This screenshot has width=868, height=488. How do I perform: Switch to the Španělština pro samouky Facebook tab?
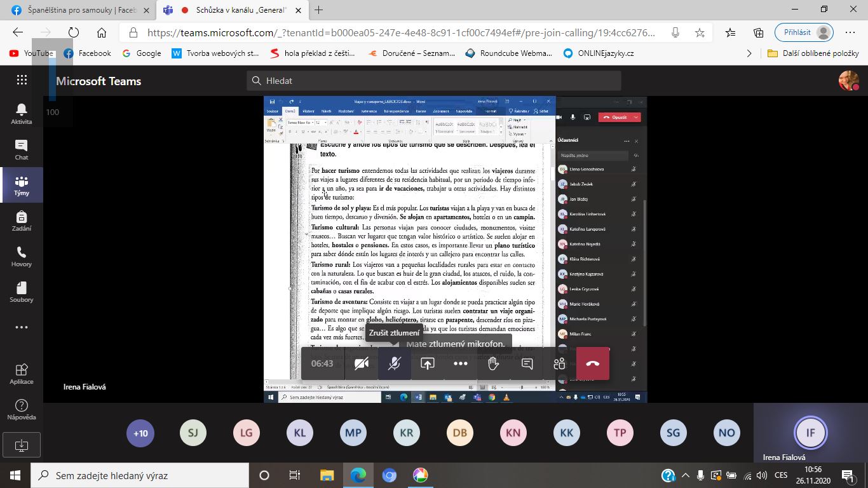pyautogui.click(x=79, y=10)
